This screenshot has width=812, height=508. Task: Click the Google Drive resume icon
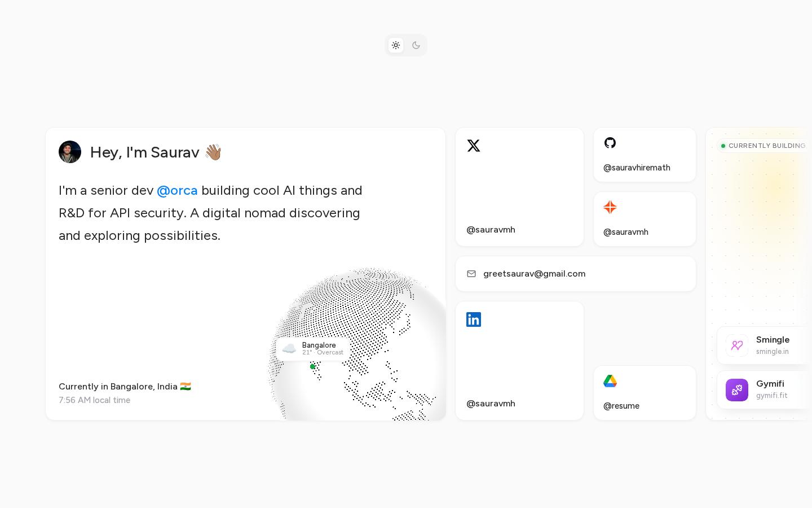[x=610, y=381]
